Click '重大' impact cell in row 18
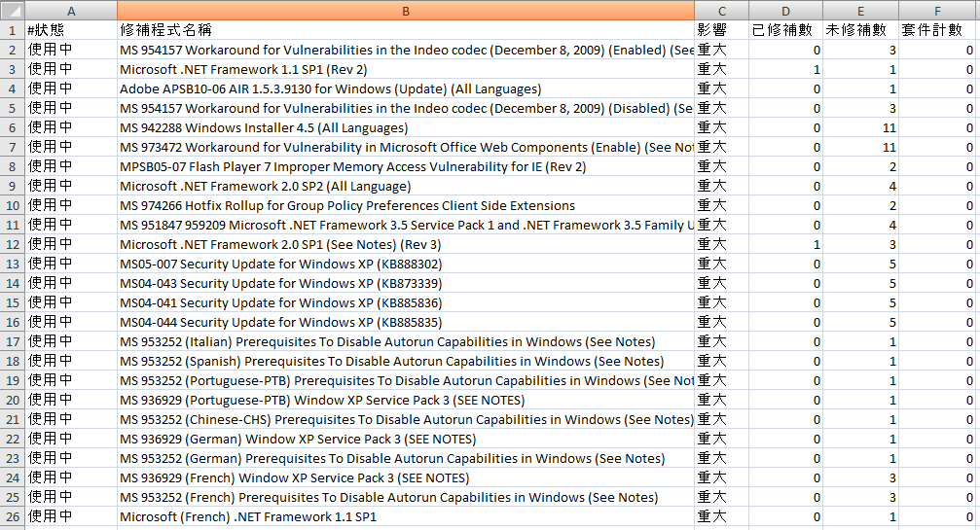Viewport: 980px width, 530px height. tap(722, 361)
